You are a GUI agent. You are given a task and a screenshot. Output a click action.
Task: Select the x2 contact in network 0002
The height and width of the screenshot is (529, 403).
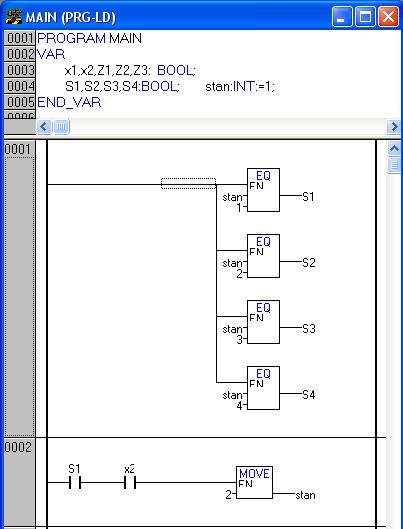tap(130, 482)
